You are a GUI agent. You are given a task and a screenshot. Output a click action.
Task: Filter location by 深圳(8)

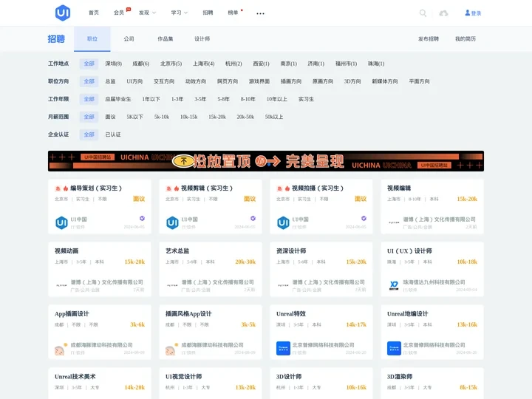pyautogui.click(x=113, y=64)
